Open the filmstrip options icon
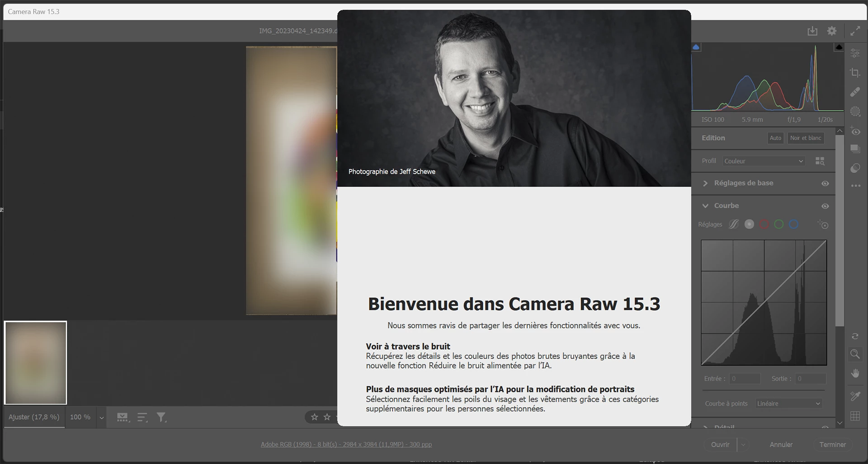This screenshot has height=464, width=868. click(123, 417)
